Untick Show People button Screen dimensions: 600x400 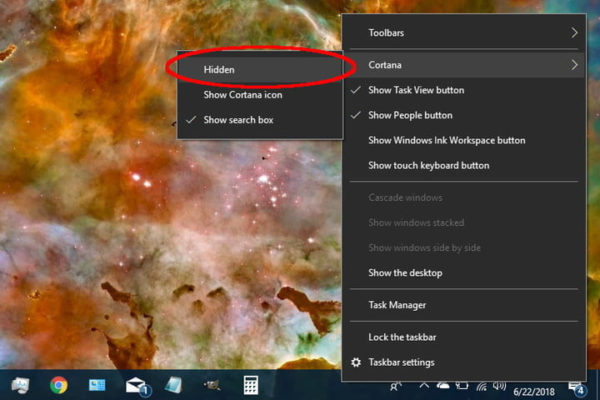click(x=464, y=115)
